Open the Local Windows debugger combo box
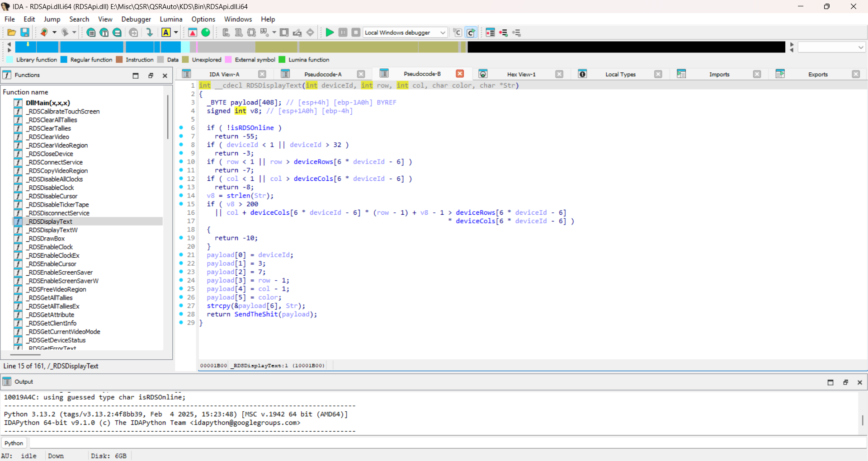This screenshot has height=461, width=868. (406, 33)
